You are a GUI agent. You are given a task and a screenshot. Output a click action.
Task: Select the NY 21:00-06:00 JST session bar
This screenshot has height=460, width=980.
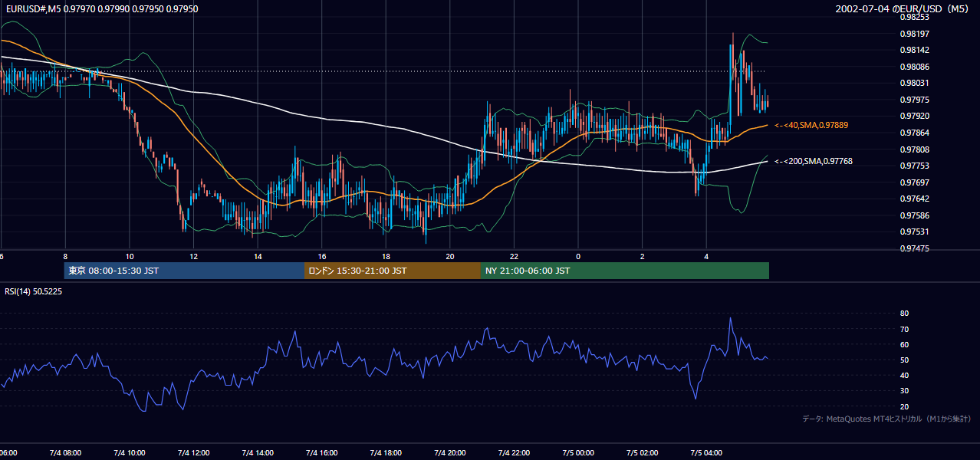pos(625,271)
